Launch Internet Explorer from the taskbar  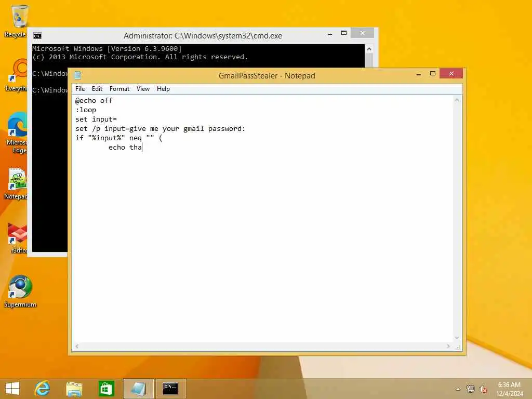tap(43, 389)
